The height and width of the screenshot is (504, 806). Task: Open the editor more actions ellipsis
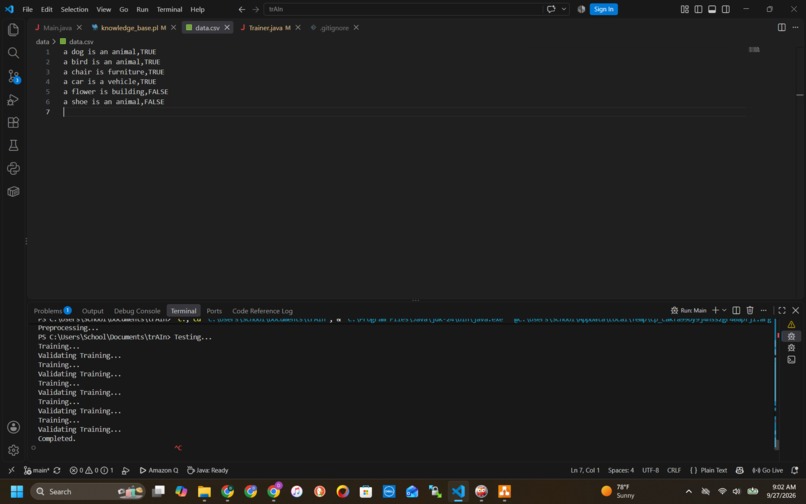pyautogui.click(x=795, y=27)
